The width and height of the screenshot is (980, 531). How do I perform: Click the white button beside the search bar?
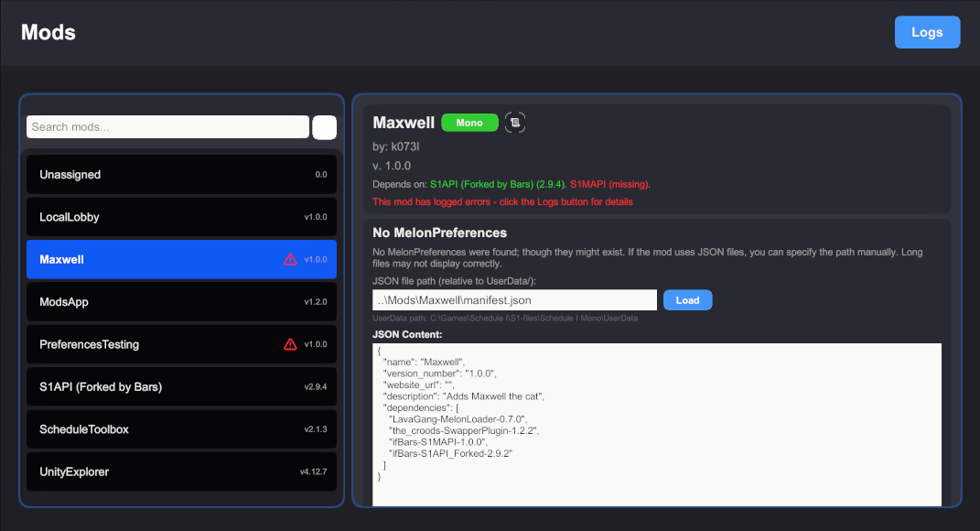tap(324, 126)
